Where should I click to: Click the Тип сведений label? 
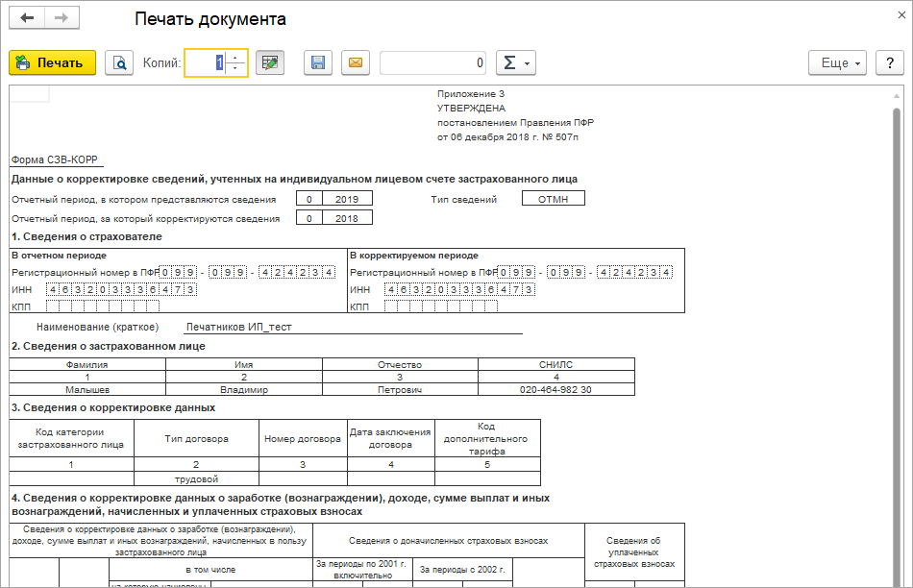pyautogui.click(x=463, y=199)
